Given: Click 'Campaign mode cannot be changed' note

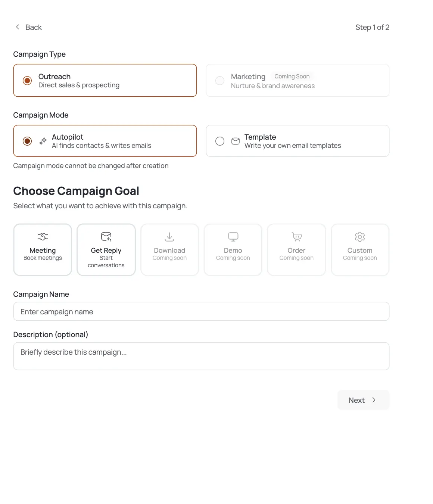Looking at the screenshot, I should coord(91,166).
